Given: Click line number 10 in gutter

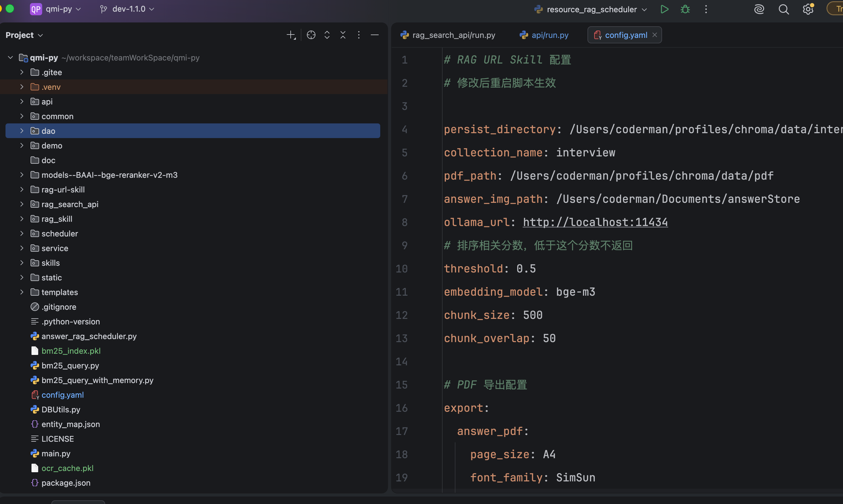Looking at the screenshot, I should 402,268.
